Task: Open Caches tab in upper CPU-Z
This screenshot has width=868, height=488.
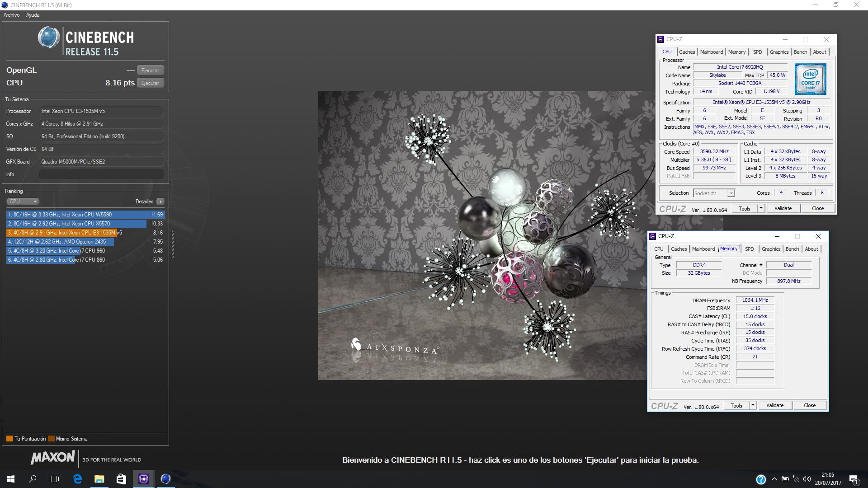Action: tap(687, 52)
